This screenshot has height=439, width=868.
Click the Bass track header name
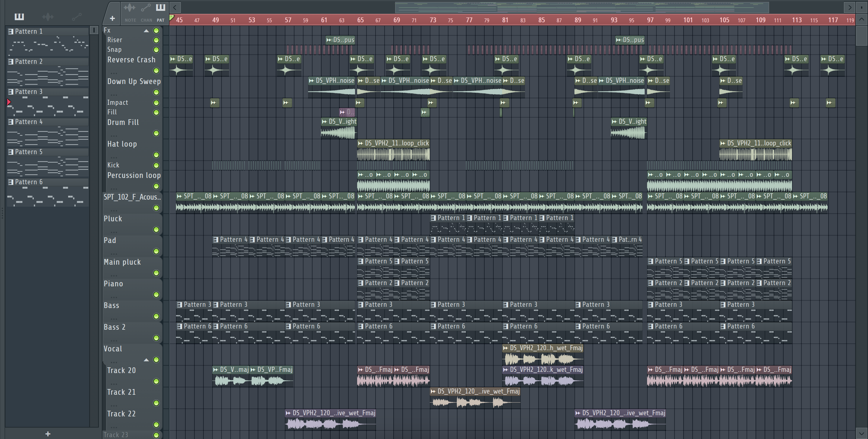(x=112, y=306)
